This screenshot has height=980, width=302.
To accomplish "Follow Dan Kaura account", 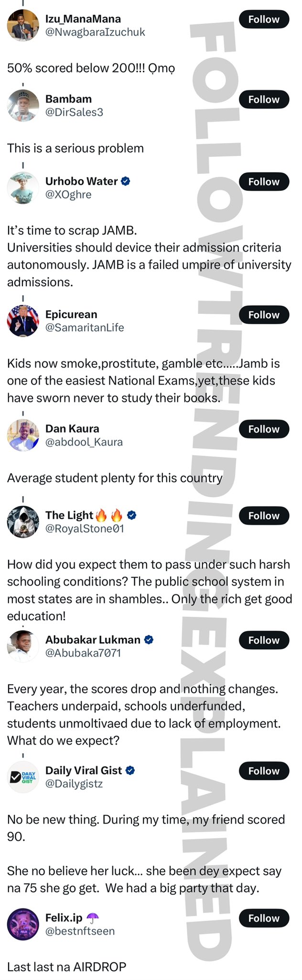I will (264, 429).
